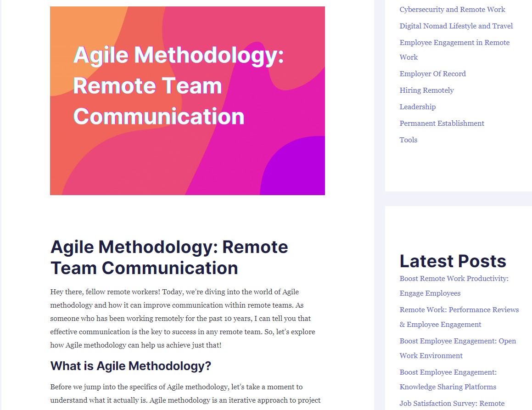Viewport: 532px width, 410px height.
Task: Open Remote Work: Performance Reviews post
Action: pyautogui.click(x=459, y=310)
